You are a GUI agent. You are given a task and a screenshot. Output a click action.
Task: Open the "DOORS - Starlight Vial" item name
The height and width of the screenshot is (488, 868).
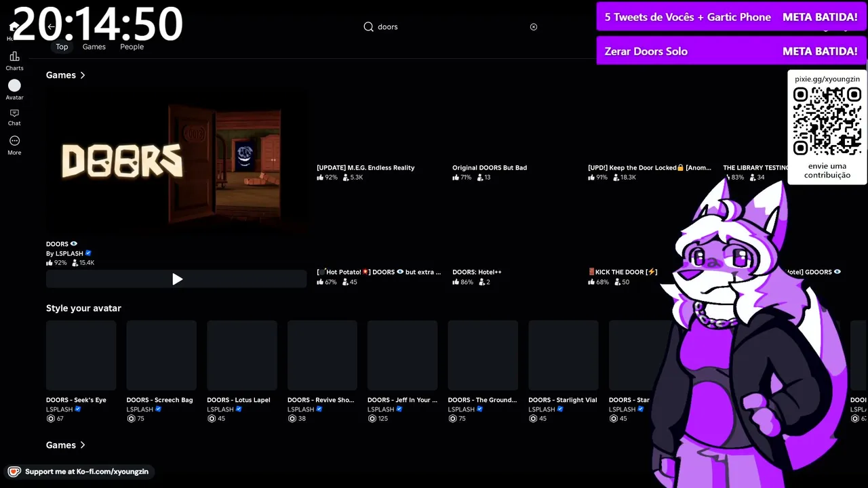[563, 400]
